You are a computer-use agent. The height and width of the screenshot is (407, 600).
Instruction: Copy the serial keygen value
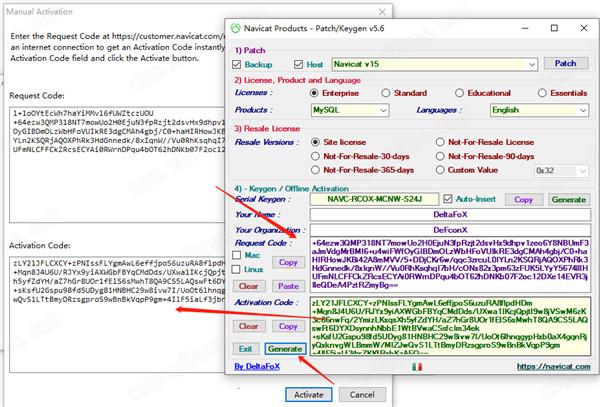tap(523, 200)
